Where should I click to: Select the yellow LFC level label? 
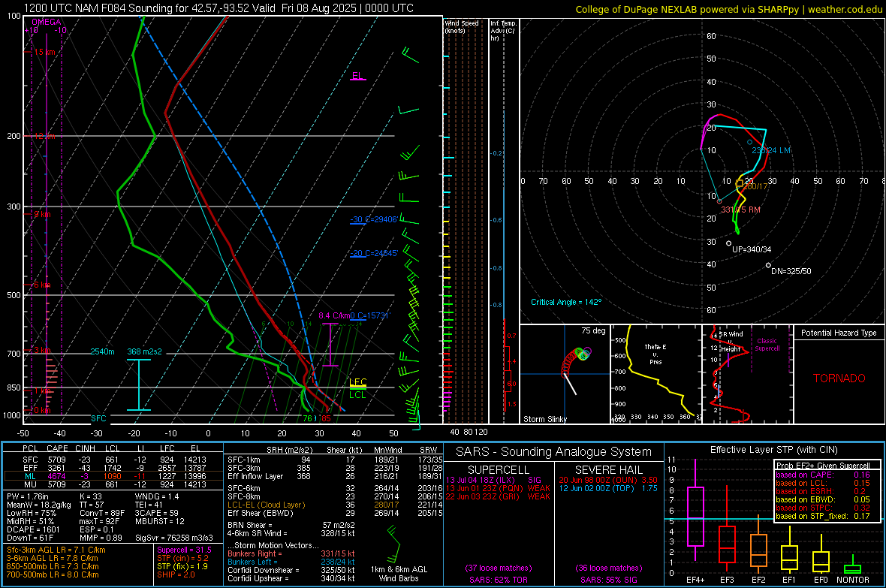357,382
